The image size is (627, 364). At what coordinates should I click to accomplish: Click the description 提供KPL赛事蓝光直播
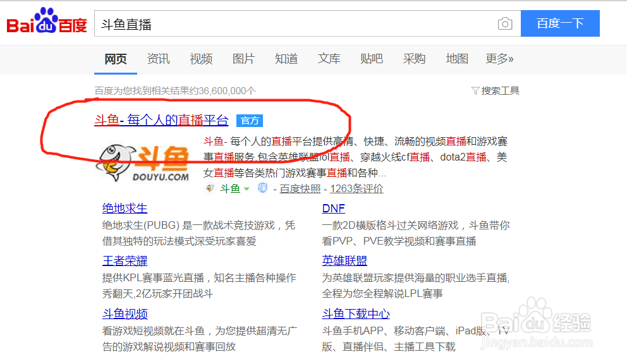[x=199, y=286]
